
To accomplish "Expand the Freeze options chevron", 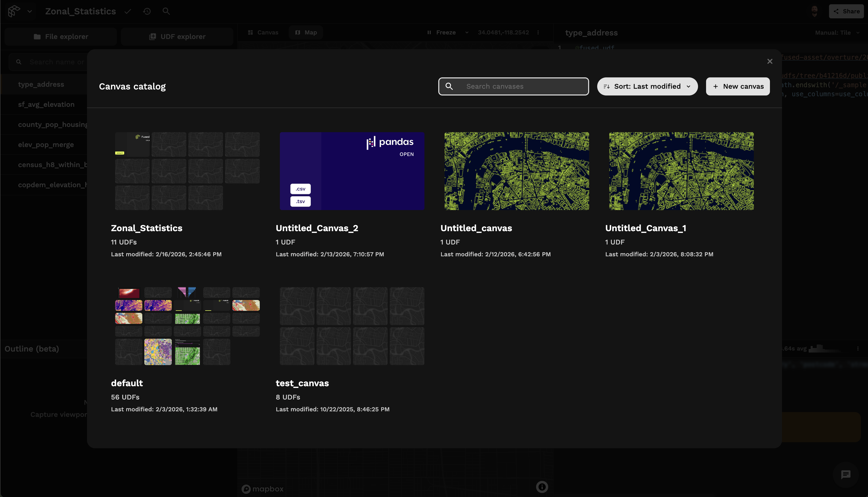I will pyautogui.click(x=467, y=32).
